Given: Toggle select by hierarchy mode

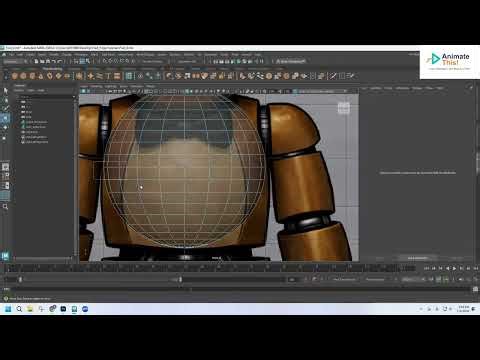Looking at the screenshot, I should coord(76,61).
